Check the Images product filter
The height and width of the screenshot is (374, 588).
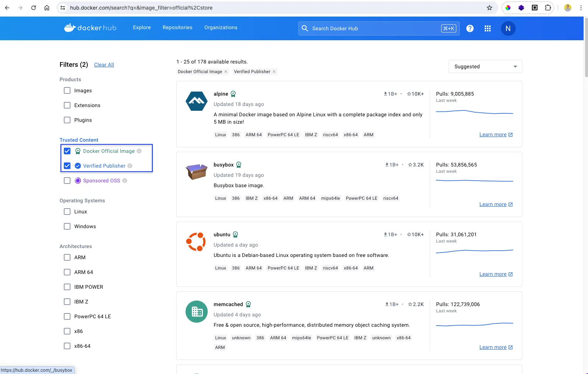tap(67, 90)
